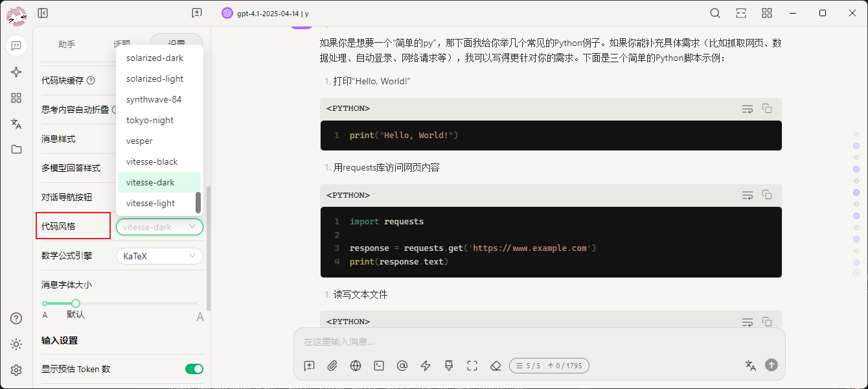Send message with the arrow button
The image size is (868, 389).
(x=771, y=365)
